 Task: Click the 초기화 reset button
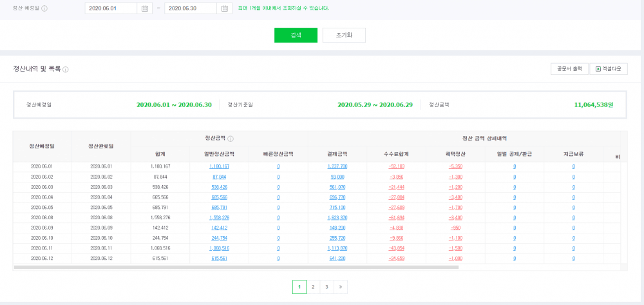tap(344, 35)
